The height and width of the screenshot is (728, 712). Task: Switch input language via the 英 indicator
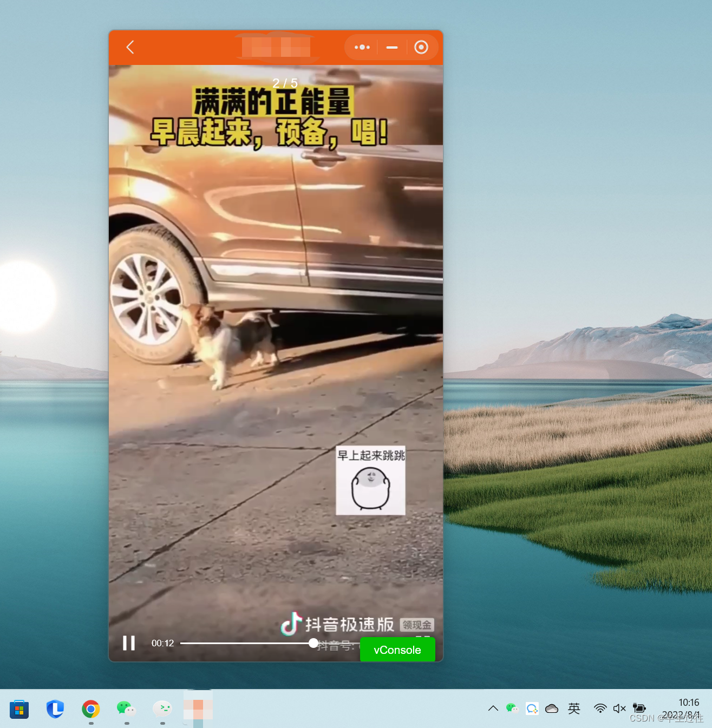point(574,709)
